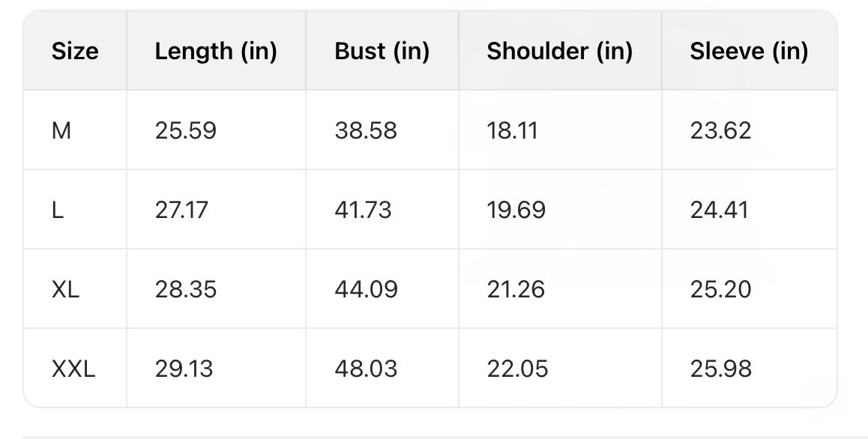Select the M size row label
The height and width of the screenshot is (439, 868).
(x=61, y=131)
